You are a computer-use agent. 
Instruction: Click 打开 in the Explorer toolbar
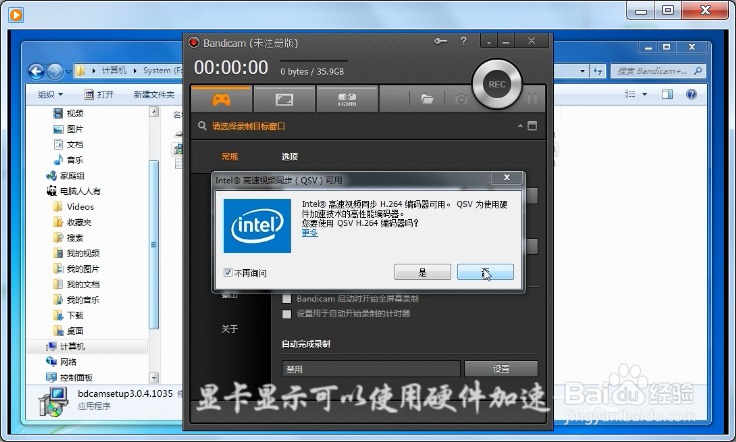(99, 94)
